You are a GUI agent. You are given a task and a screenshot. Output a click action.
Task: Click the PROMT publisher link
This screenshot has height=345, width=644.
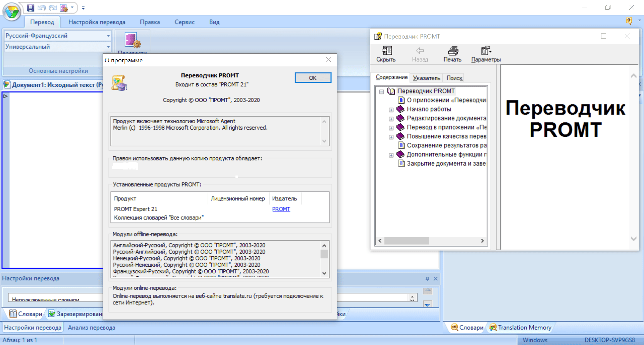pyautogui.click(x=281, y=209)
